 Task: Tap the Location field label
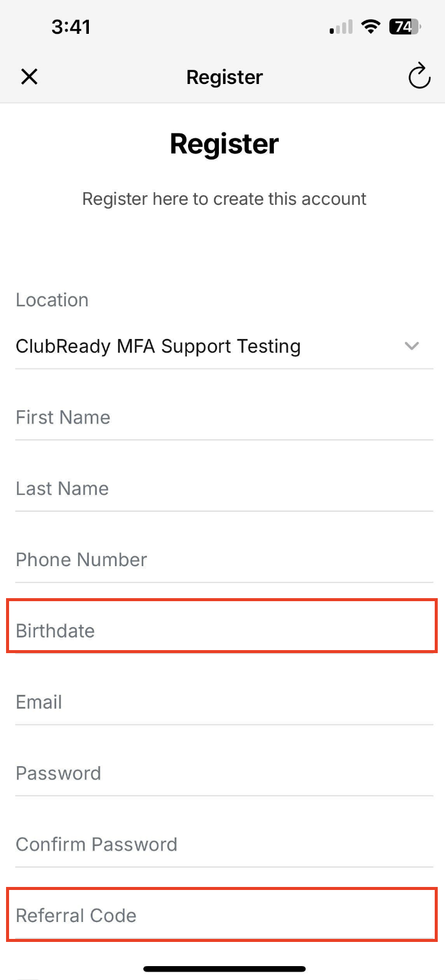52,300
